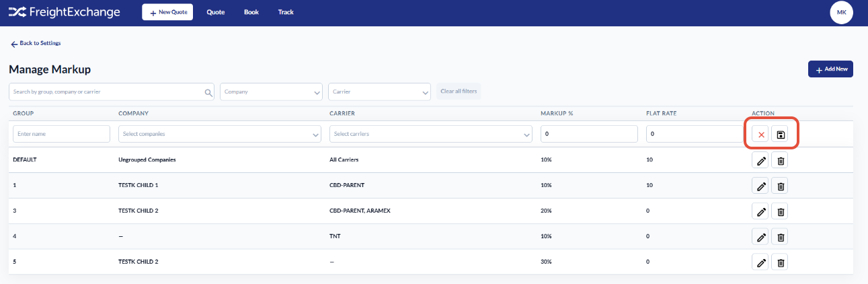
Task: Select the 30% markup cell
Action: [x=545, y=262]
